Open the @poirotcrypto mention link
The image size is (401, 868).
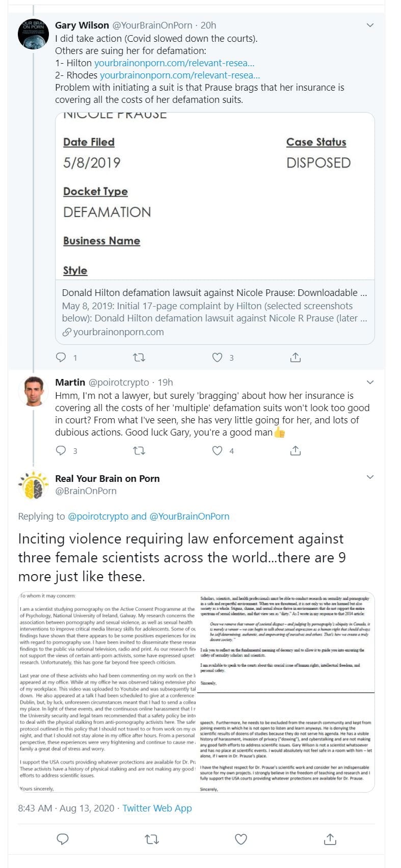[x=98, y=516]
